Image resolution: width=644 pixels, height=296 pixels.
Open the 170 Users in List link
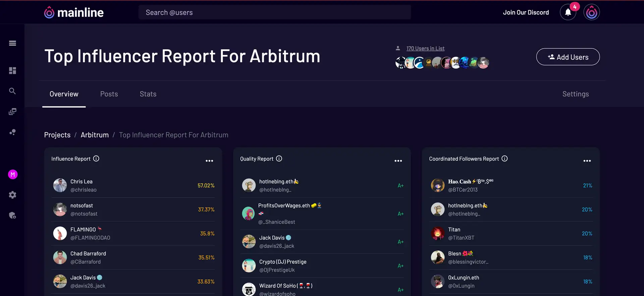point(425,48)
